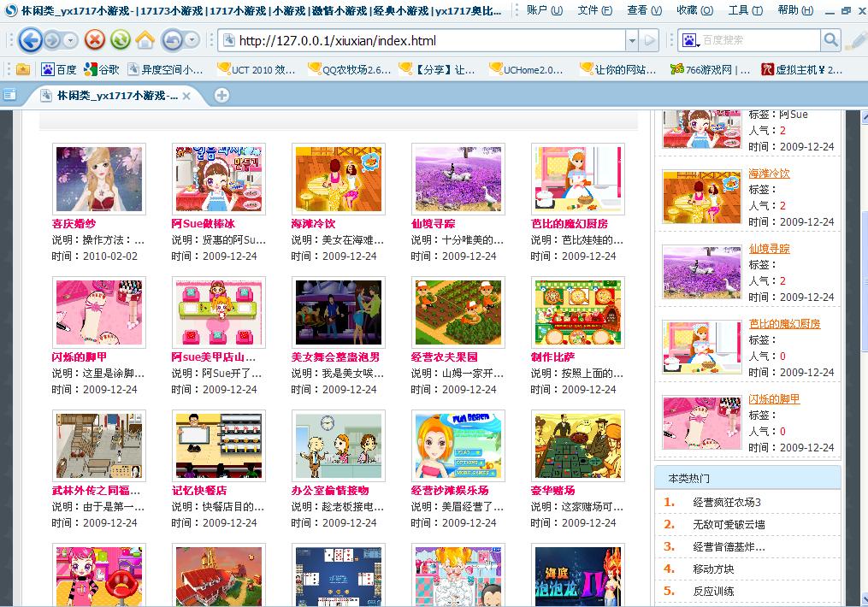Expand the address bar history dropdown
The height and width of the screenshot is (607, 868).
(632, 40)
